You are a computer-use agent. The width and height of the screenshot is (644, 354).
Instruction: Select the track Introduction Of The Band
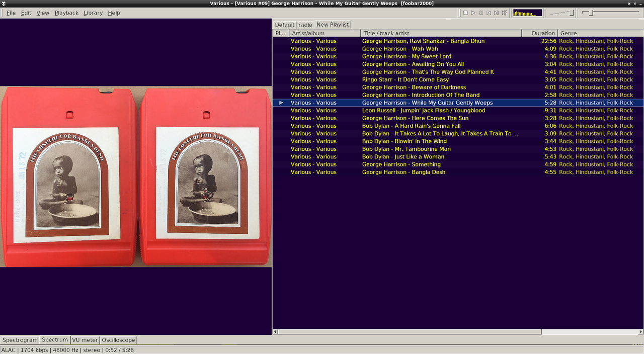click(458, 95)
